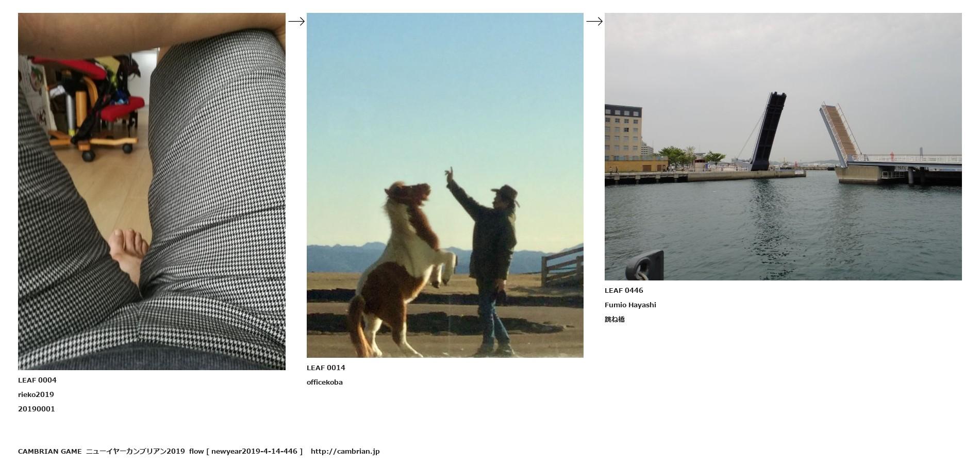The height and width of the screenshot is (464, 980).
Task: Open the rearing pony photo
Action: (x=445, y=185)
